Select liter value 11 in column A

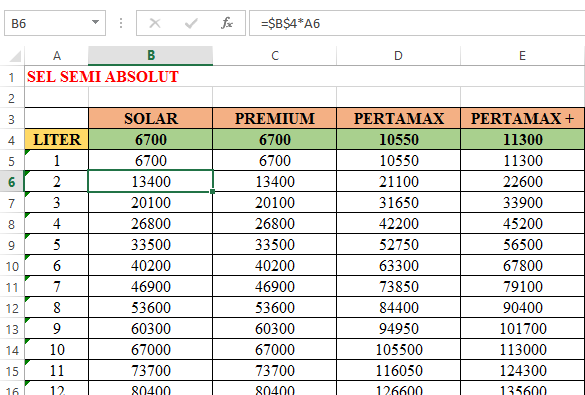[x=57, y=370]
